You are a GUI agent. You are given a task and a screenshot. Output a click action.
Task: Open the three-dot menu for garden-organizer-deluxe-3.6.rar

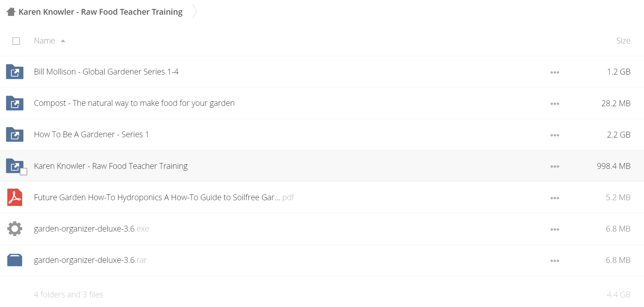click(555, 261)
